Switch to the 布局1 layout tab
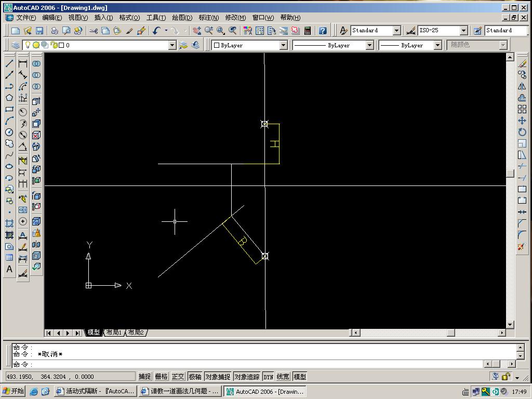Image resolution: width=532 pixels, height=399 pixels. (114, 332)
